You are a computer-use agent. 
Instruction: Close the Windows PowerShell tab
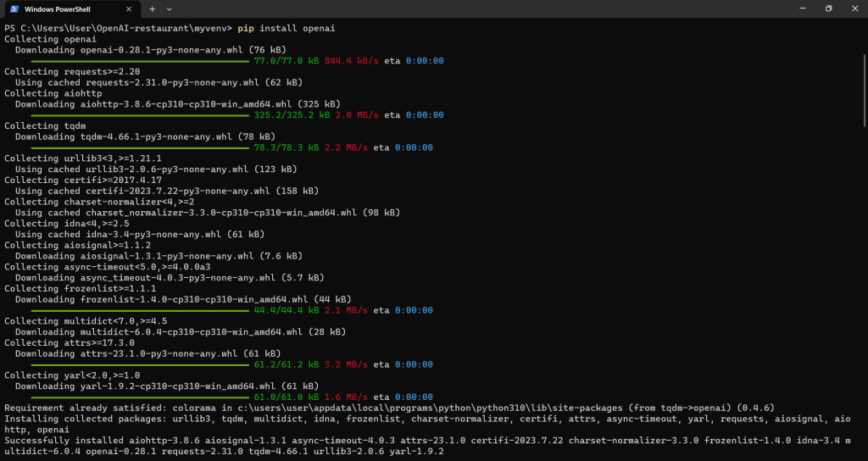[129, 8]
